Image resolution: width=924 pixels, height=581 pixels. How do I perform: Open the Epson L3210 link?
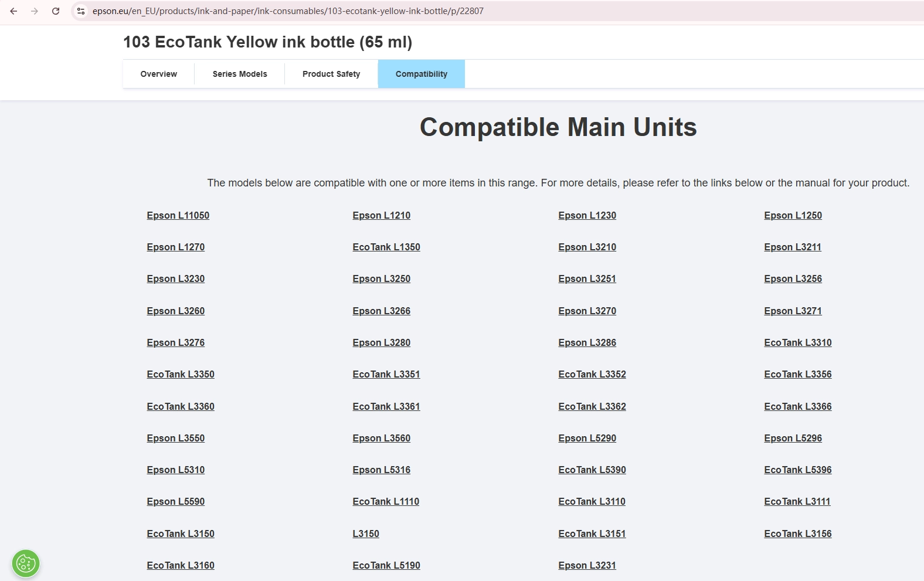[587, 247]
